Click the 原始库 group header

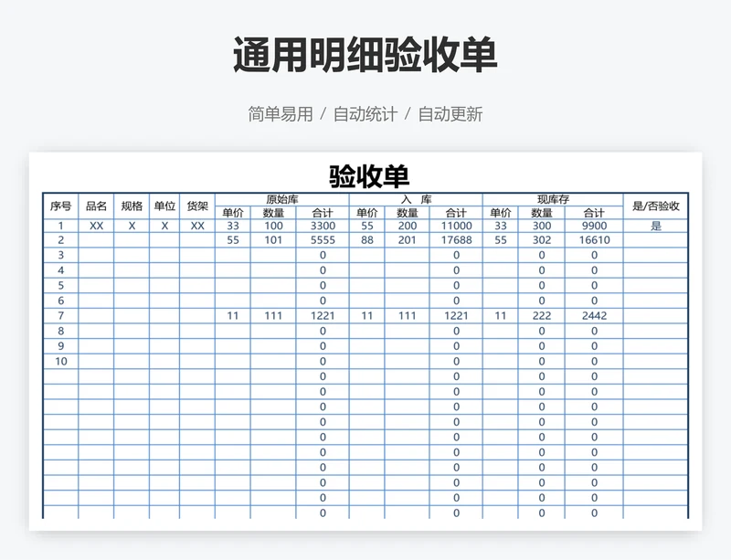[x=282, y=199]
